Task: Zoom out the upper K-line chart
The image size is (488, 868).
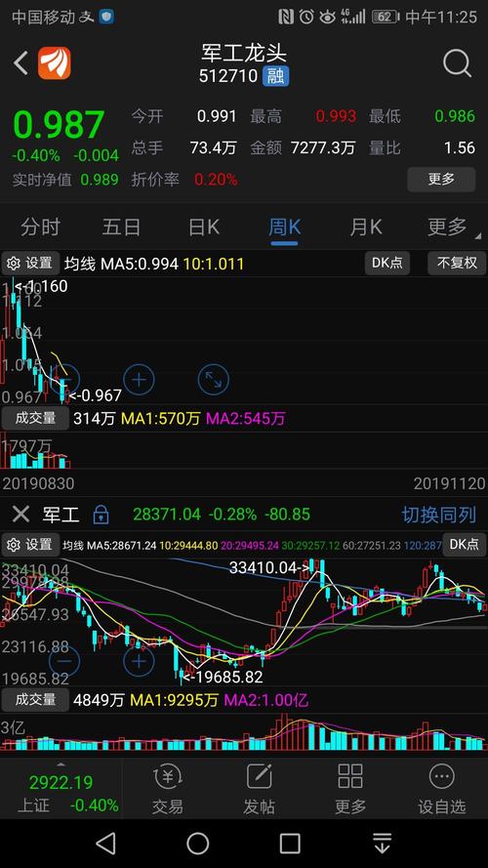Action: [64, 379]
